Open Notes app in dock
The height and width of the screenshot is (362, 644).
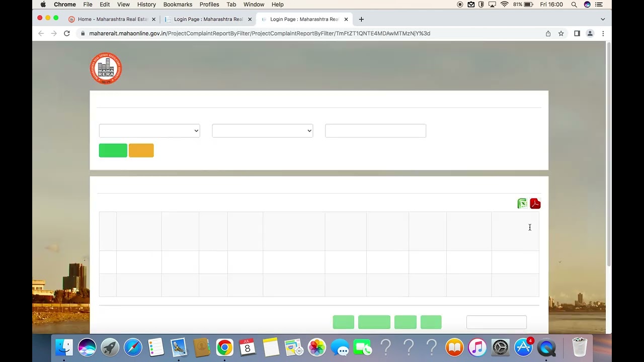271,347
